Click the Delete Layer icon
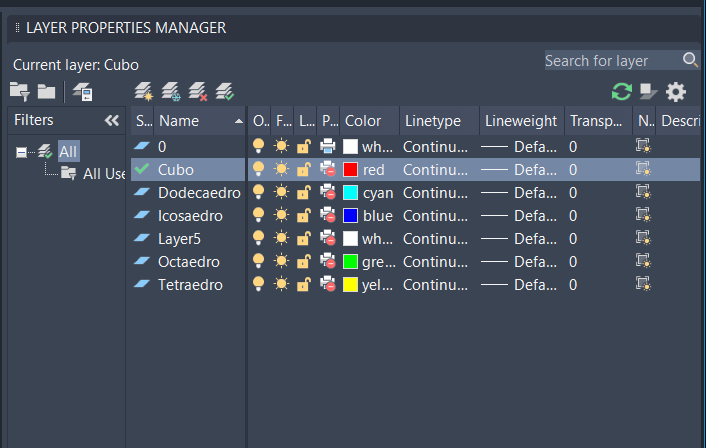706x448 pixels. (197, 92)
